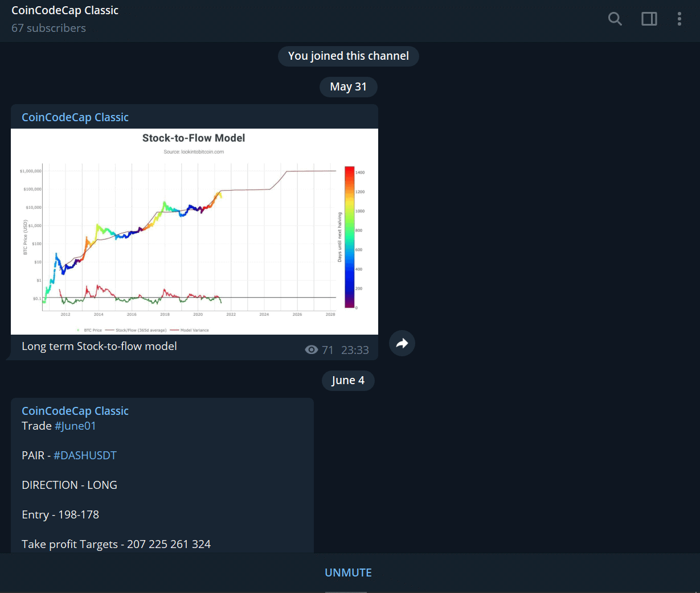700x593 pixels.
Task: Toggle the split-view panel icon
Action: (649, 18)
